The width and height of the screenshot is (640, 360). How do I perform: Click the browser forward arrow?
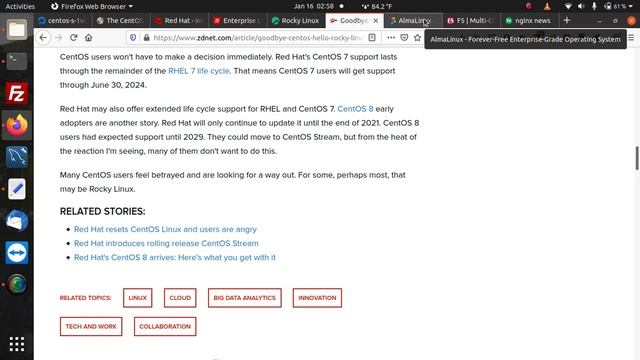[59, 38]
